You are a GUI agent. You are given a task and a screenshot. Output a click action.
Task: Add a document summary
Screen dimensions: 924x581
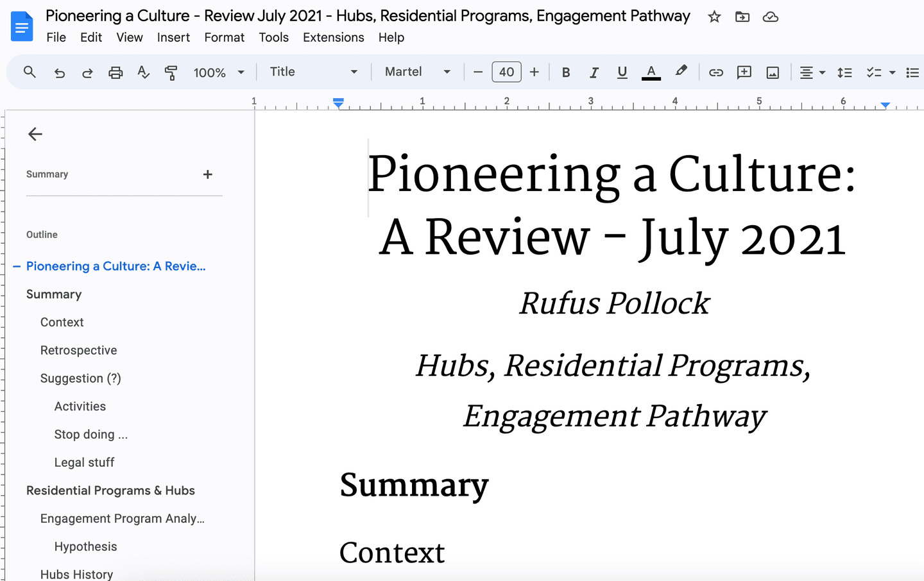click(207, 174)
